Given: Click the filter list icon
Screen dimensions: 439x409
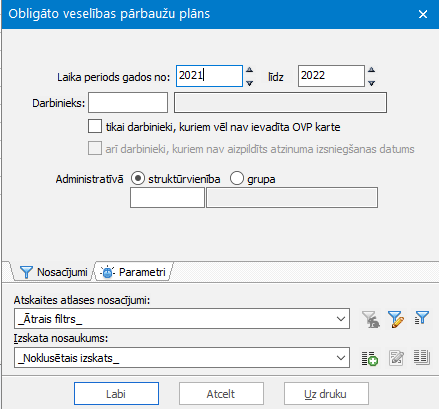Looking at the screenshot, I should [x=422, y=318].
